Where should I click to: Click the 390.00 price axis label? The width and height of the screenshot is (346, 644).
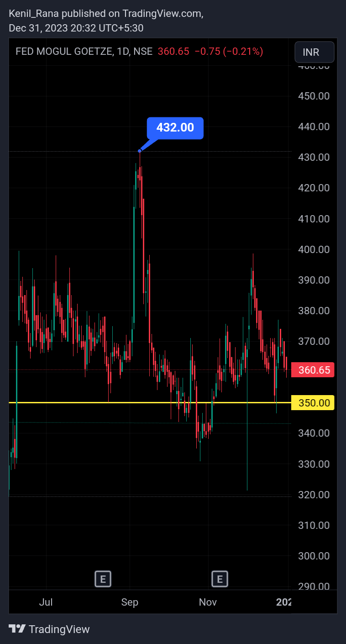(x=314, y=280)
